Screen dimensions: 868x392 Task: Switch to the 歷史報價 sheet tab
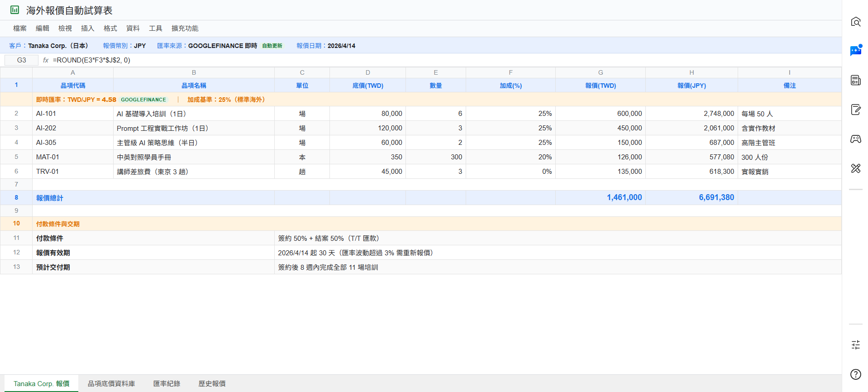(x=212, y=383)
